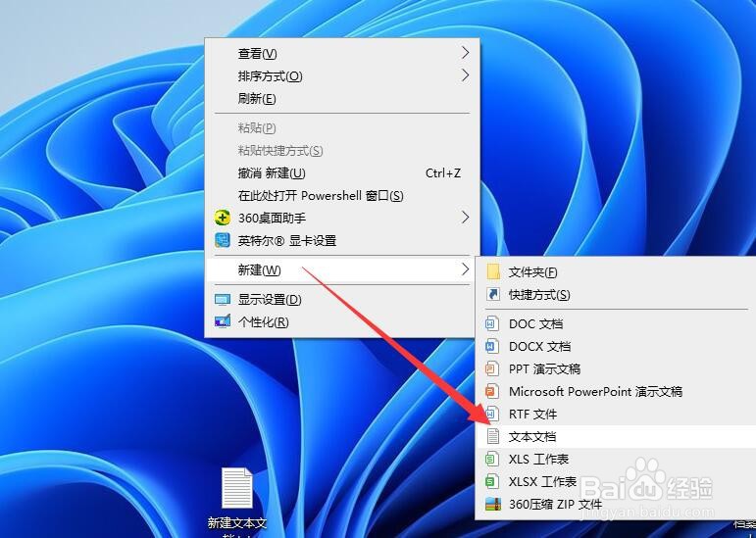This screenshot has height=538, width=756.
Task: Click the 360桌面助手 green icon
Action: click(223, 218)
